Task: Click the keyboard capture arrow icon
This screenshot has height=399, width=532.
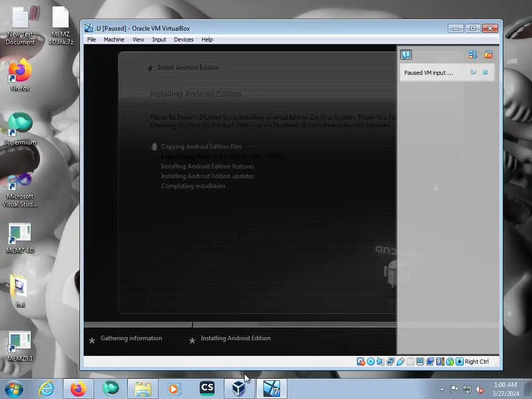Action: click(x=459, y=362)
